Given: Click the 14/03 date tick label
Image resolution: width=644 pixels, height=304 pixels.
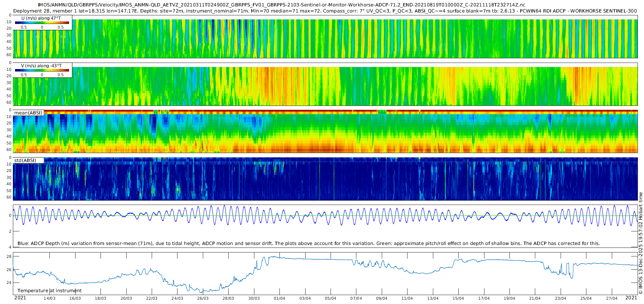Looking at the screenshot, I should (49, 298).
